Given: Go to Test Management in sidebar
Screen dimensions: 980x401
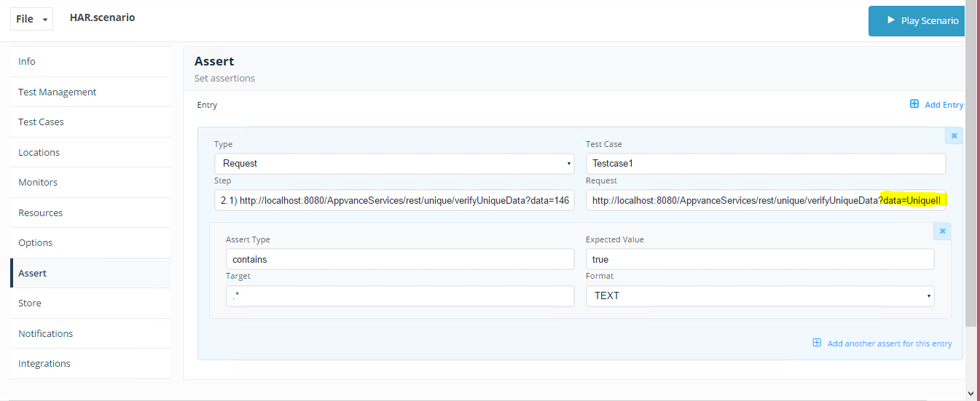Looking at the screenshot, I should click(x=90, y=92).
